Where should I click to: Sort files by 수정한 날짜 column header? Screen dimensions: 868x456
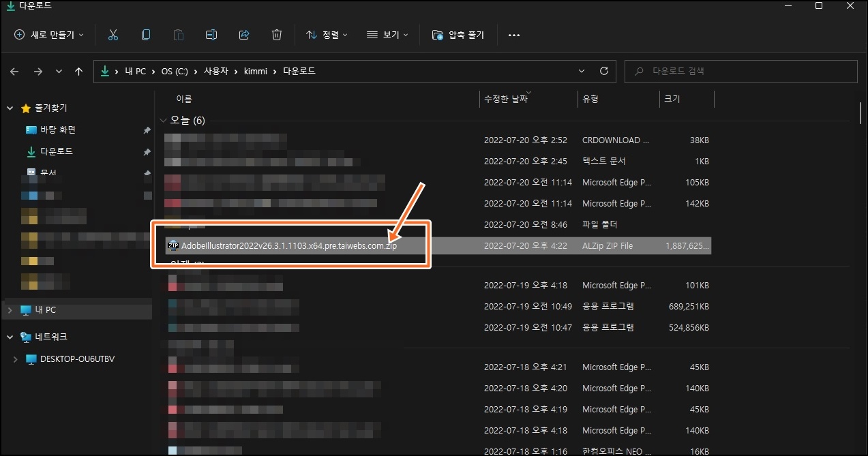[x=508, y=98]
